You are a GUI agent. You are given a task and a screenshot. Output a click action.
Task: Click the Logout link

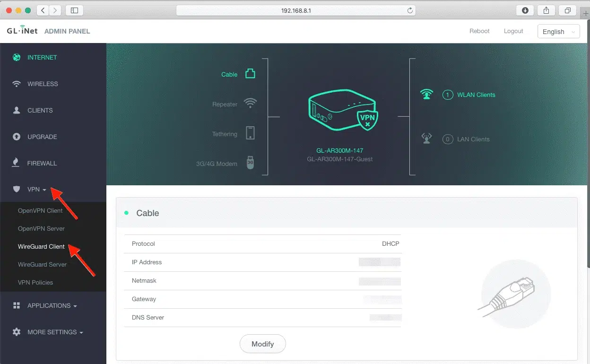point(513,31)
